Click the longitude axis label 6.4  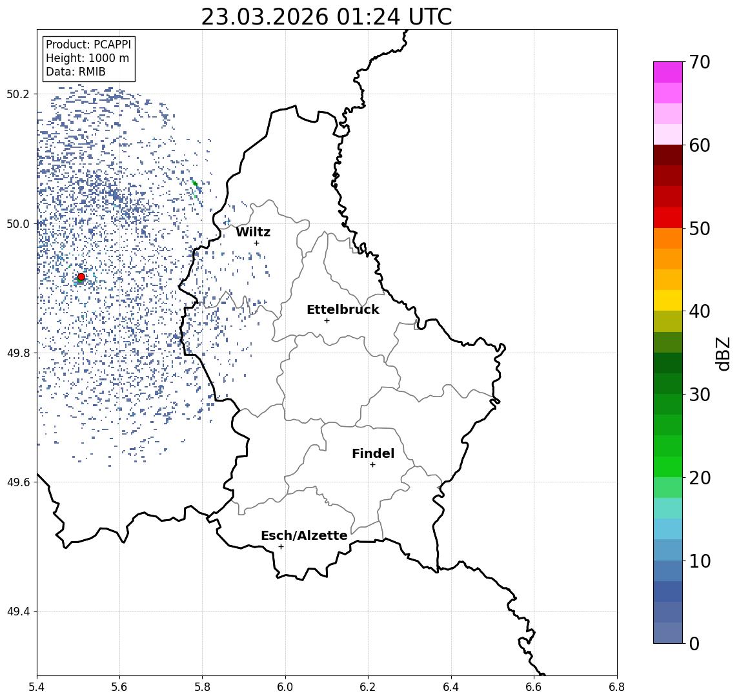(451, 687)
